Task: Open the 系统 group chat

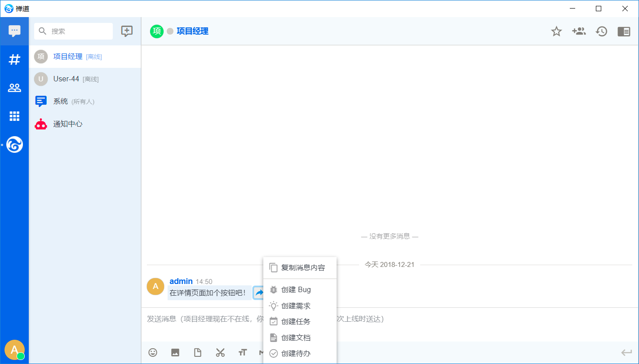Action: (x=85, y=102)
